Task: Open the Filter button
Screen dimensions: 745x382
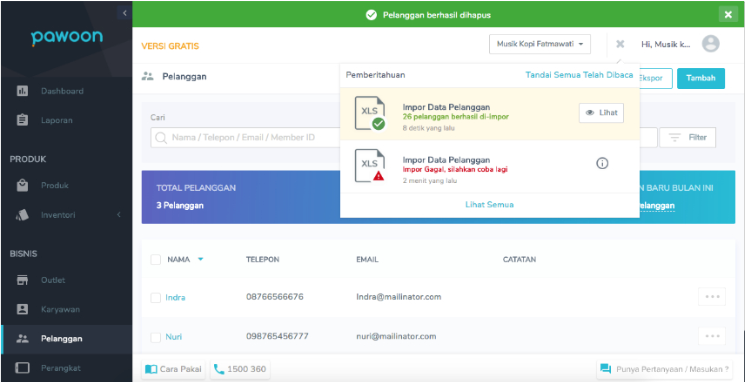Action: [x=688, y=137]
